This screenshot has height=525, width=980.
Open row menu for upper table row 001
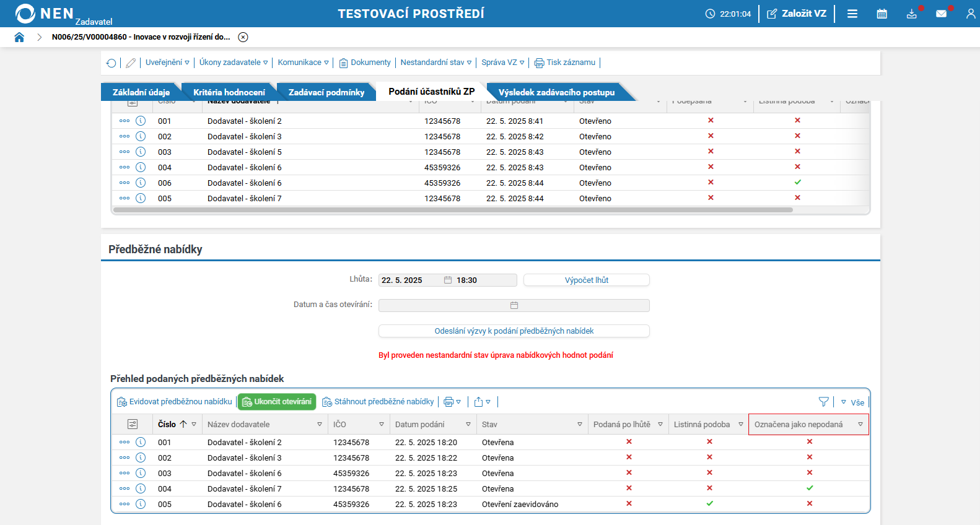pos(125,121)
